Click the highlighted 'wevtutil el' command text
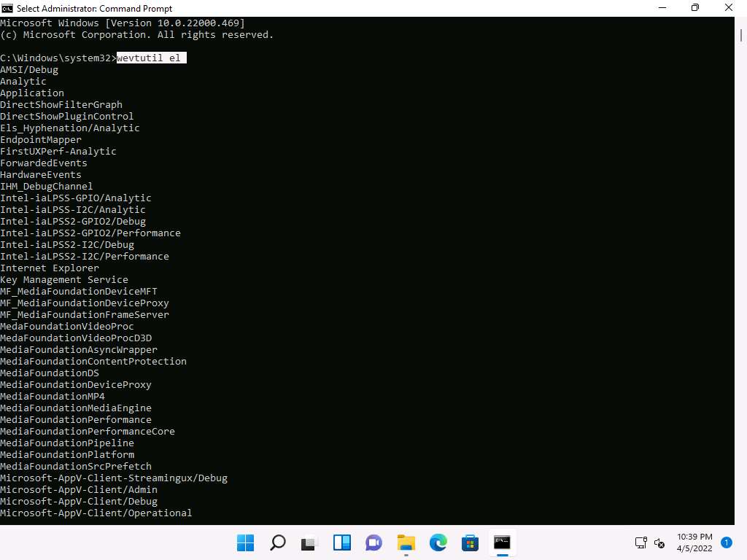 (151, 58)
